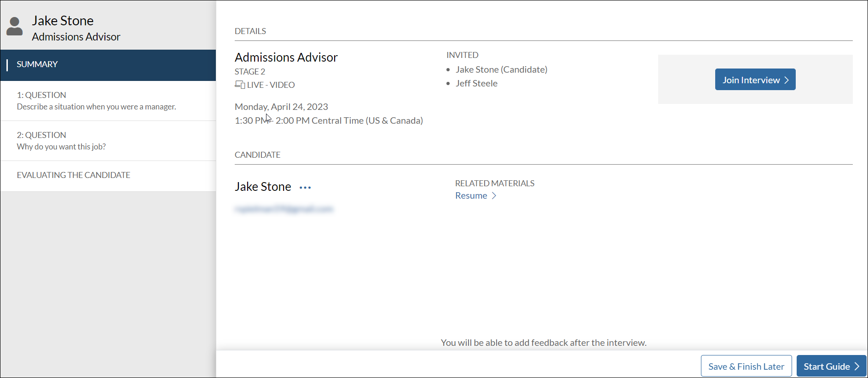Click the chevron arrow beside Resume
The image size is (868, 378).
pos(494,196)
